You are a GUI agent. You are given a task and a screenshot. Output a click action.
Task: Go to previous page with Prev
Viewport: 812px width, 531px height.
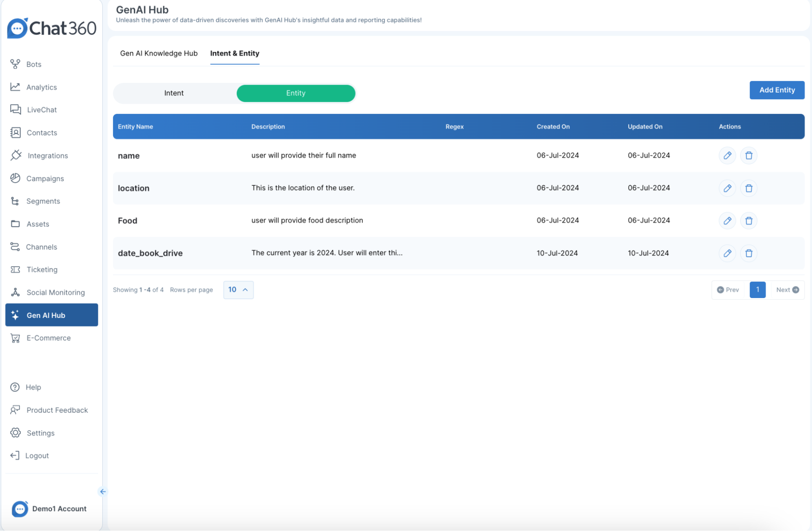[x=728, y=289]
